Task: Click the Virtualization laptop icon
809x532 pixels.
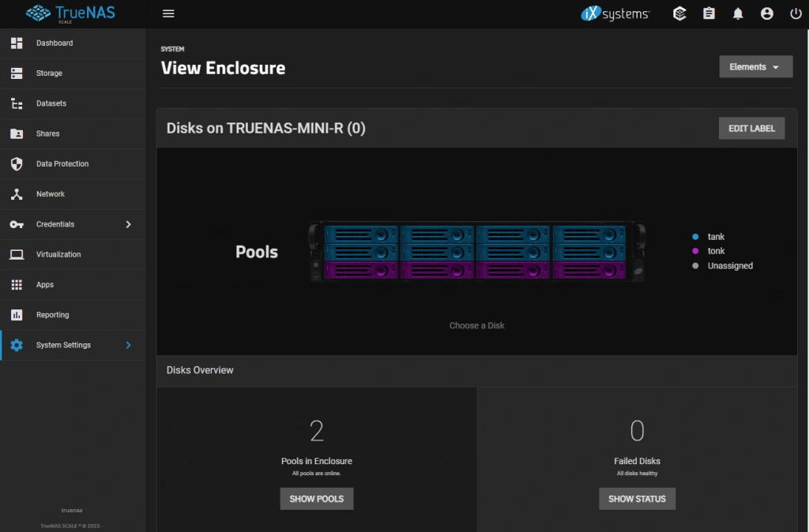Action: [17, 255]
